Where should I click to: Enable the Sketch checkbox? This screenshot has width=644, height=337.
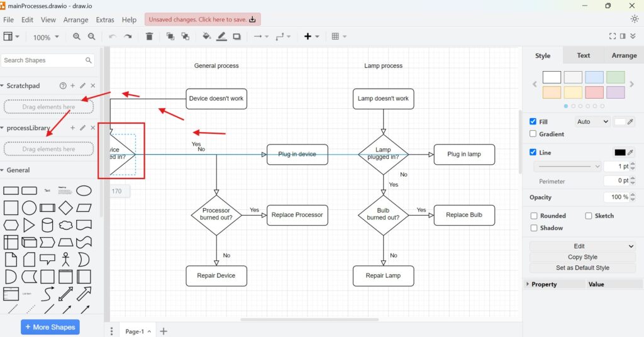click(x=589, y=216)
